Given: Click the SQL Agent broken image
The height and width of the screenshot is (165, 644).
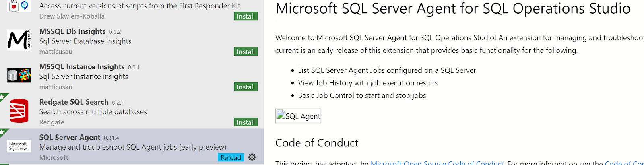Looking at the screenshot, I should (298, 116).
